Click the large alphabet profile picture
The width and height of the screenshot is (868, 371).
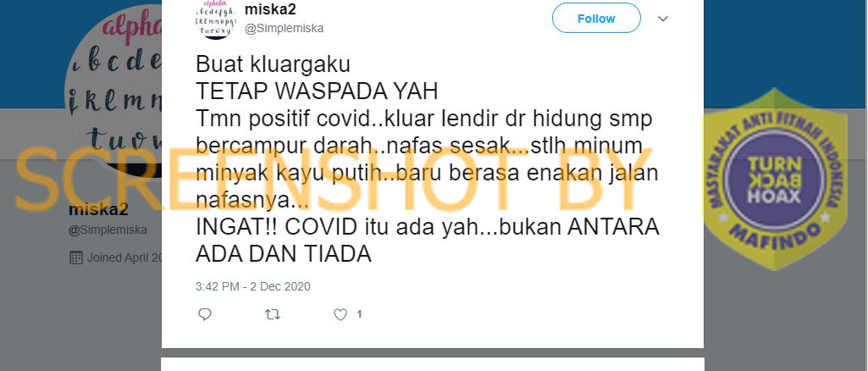pyautogui.click(x=113, y=89)
